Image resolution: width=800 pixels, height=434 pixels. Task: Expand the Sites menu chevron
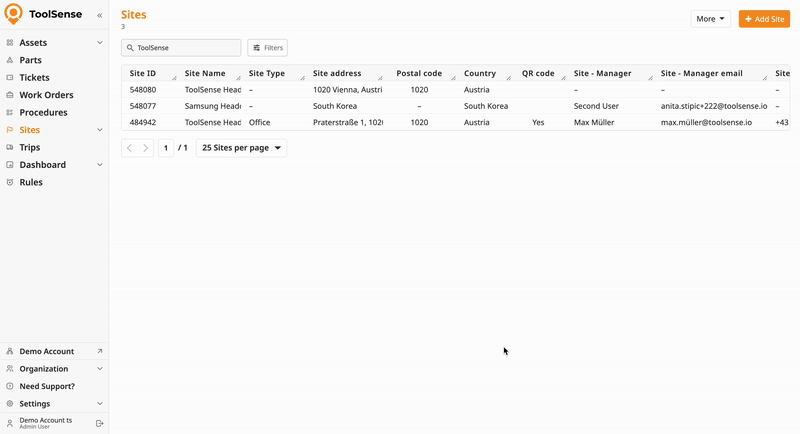click(99, 130)
